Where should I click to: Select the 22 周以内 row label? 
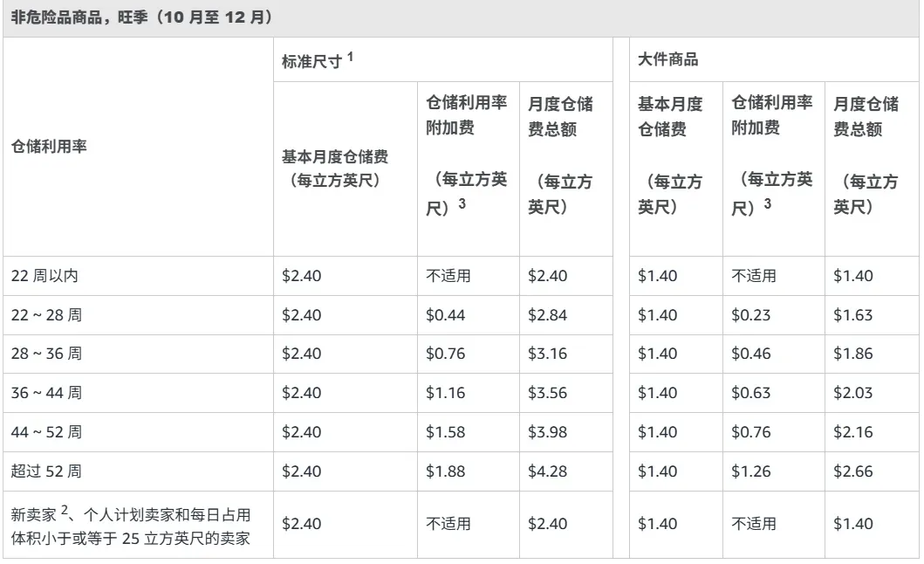tap(44, 276)
